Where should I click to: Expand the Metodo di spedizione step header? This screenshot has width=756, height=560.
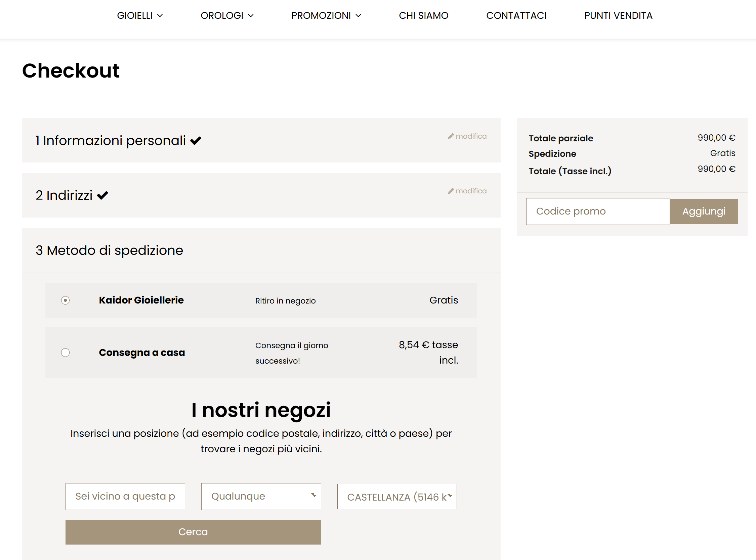pyautogui.click(x=109, y=250)
